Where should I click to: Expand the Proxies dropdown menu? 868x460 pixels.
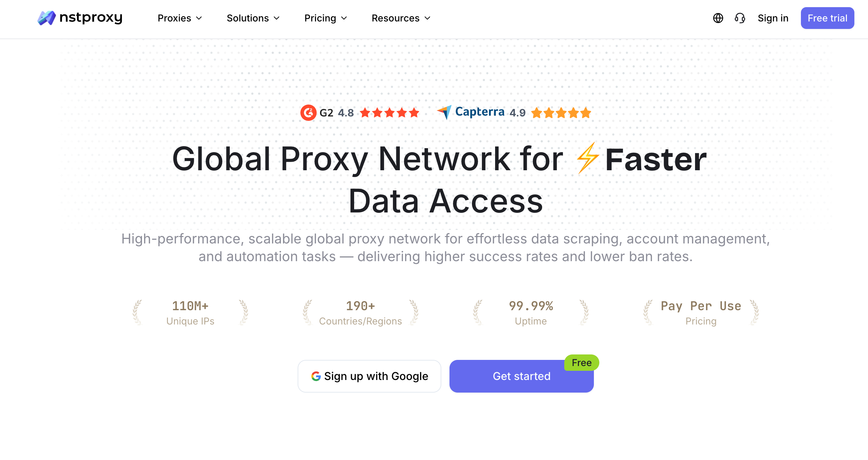180,18
